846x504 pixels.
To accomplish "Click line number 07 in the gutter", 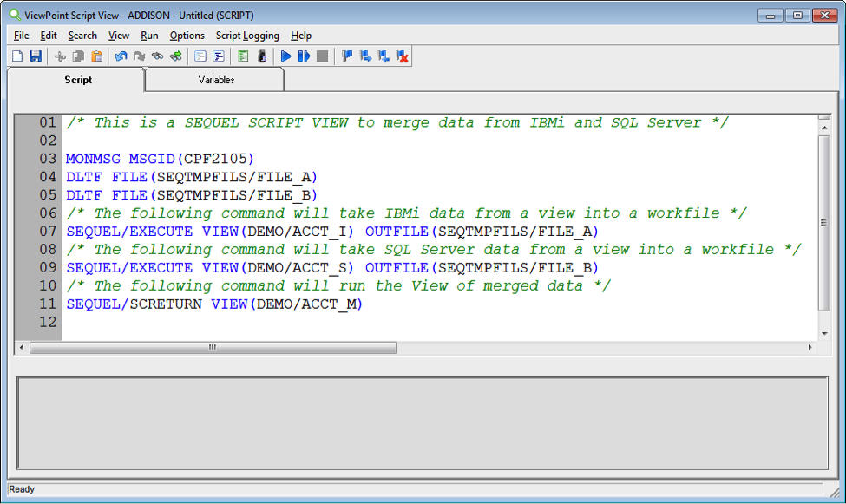I will click(x=48, y=231).
